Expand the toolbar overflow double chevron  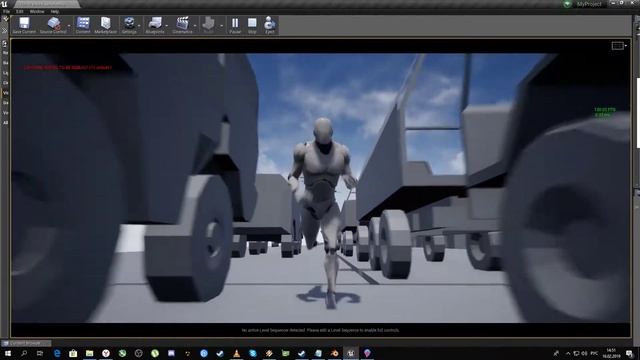(x=5, y=31)
